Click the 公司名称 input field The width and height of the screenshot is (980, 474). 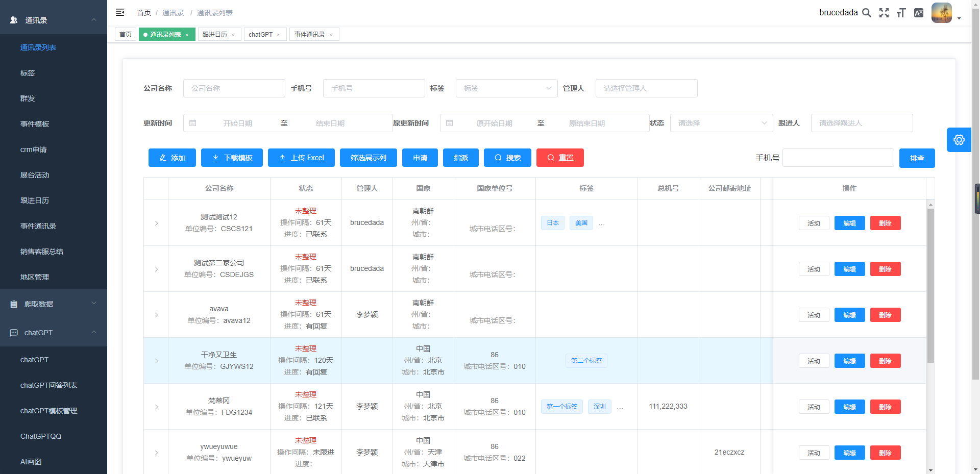[x=234, y=88]
